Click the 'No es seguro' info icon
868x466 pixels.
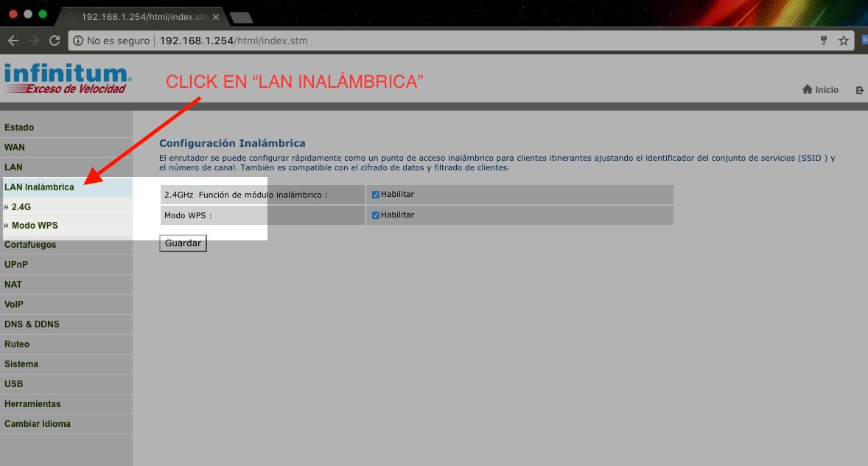click(78, 41)
